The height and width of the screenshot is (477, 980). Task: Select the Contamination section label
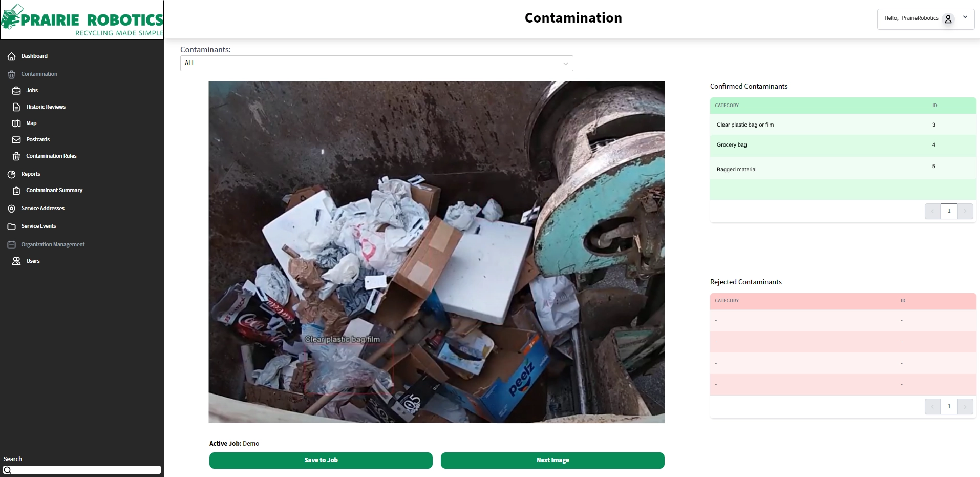(39, 74)
